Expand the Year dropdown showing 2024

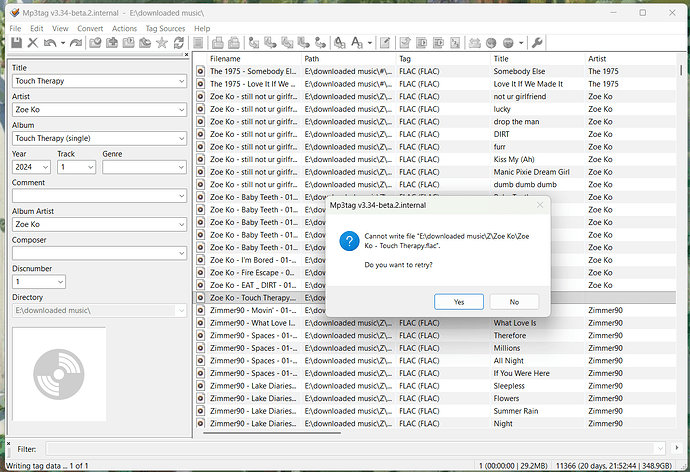click(x=45, y=167)
